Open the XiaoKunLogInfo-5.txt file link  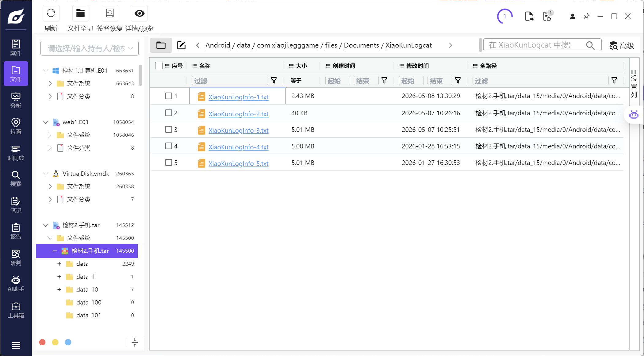(238, 163)
